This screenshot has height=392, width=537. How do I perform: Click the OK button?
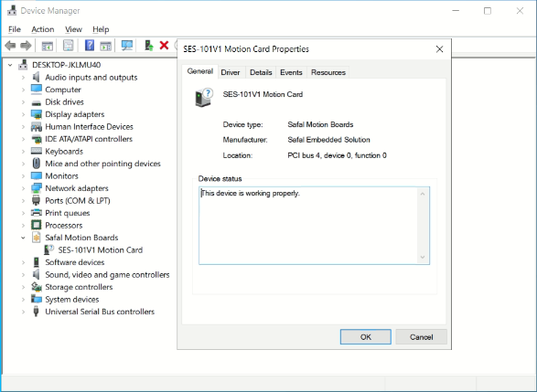pos(365,337)
